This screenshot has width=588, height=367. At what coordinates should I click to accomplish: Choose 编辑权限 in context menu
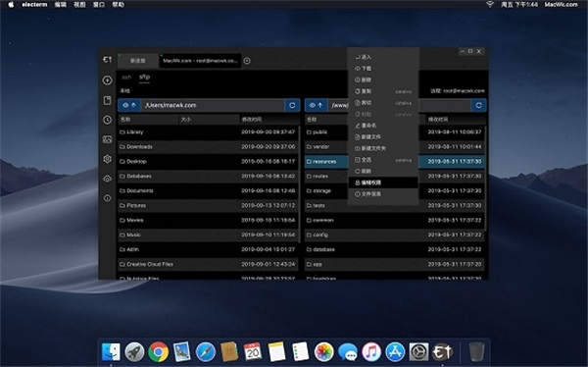383,183
